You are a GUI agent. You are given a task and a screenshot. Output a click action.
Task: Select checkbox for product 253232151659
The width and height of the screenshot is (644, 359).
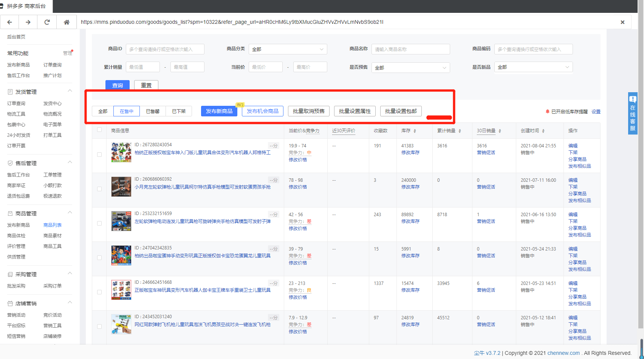(x=99, y=223)
